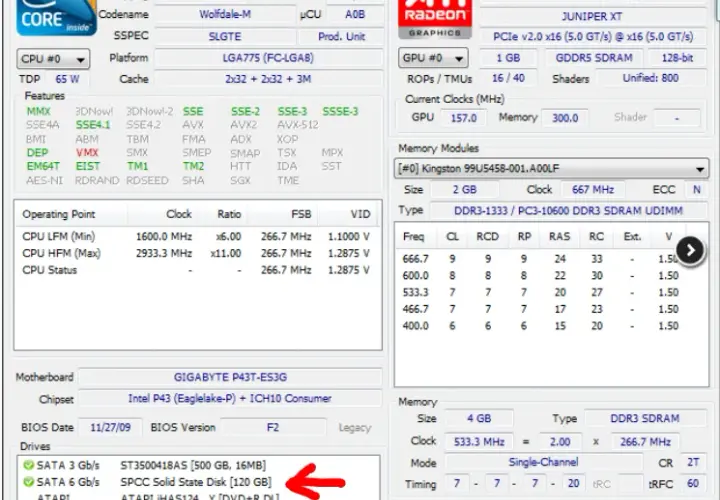This screenshot has width=720, height=500.
Task: Click the SLGTE SSPEC field
Action: (x=225, y=36)
